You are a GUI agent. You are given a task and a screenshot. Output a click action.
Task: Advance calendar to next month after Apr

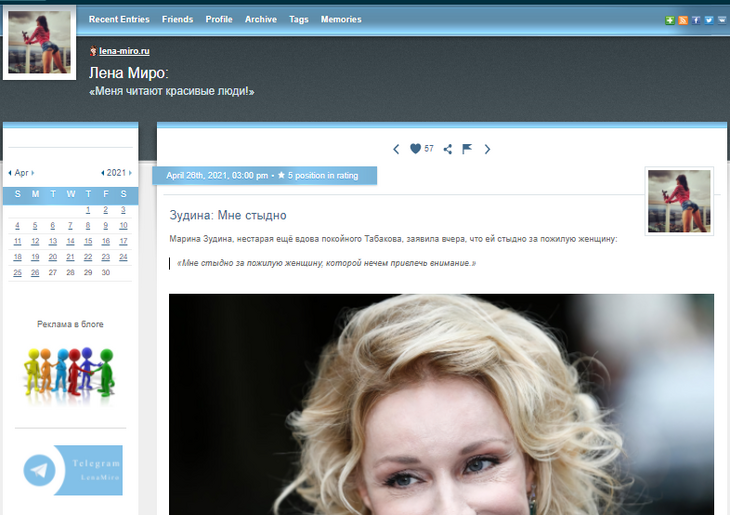pyautogui.click(x=32, y=173)
